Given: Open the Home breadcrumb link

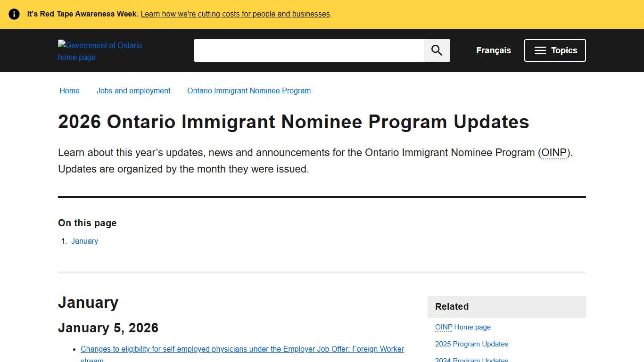Looking at the screenshot, I should pos(69,90).
